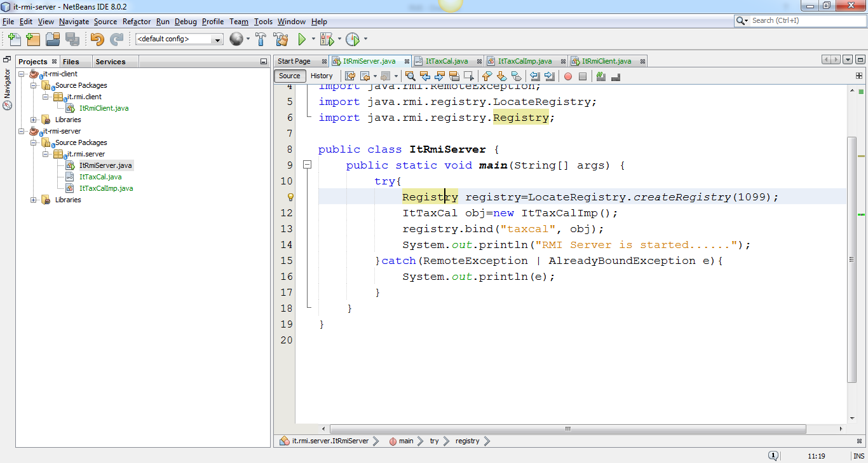Toggle the Highlight Search icon
This screenshot has height=463, width=868.
(x=454, y=76)
